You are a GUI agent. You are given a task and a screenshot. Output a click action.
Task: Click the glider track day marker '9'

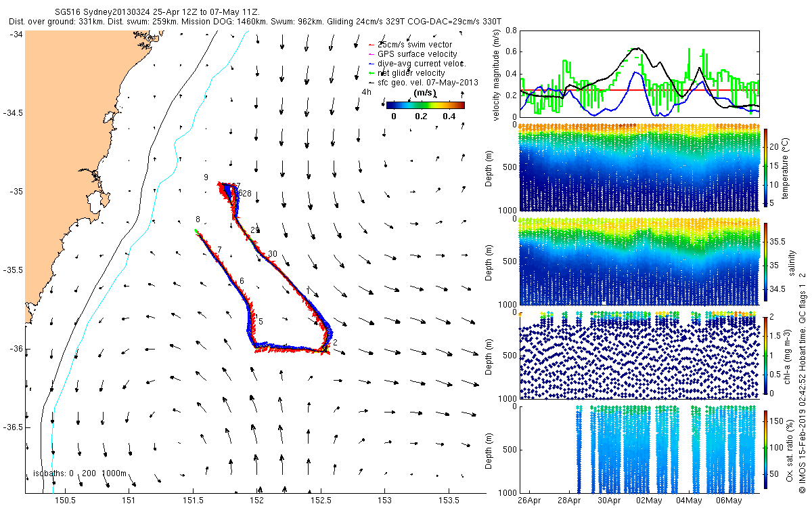[205, 177]
